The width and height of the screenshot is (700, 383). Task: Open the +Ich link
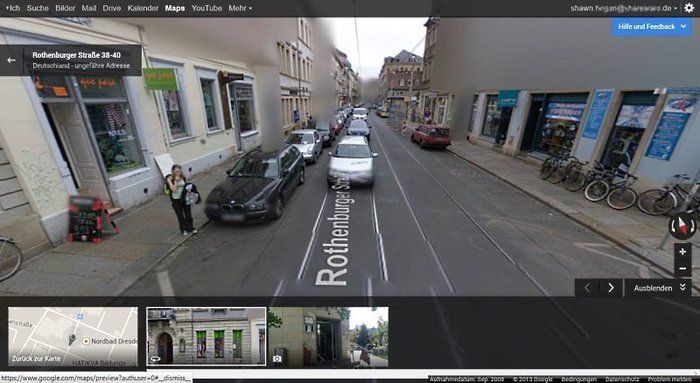[12, 8]
